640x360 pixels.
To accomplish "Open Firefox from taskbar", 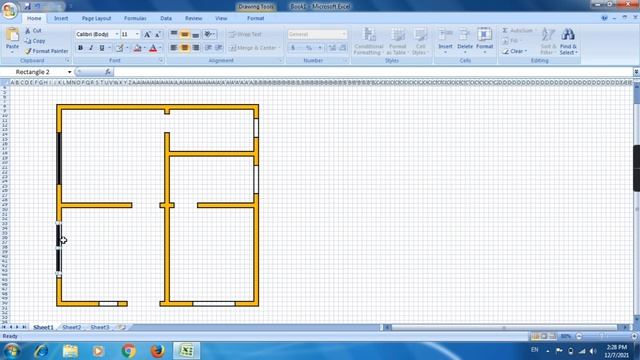I will [158, 351].
